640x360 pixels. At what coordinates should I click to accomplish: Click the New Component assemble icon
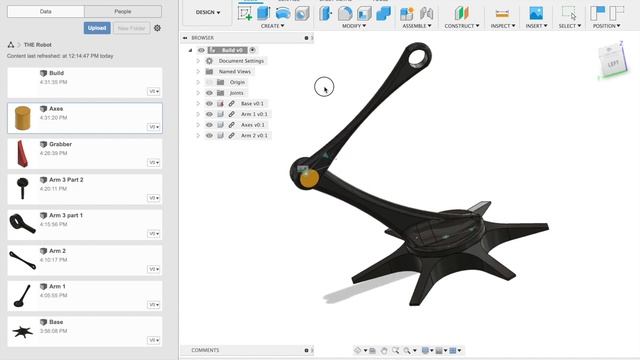407,13
